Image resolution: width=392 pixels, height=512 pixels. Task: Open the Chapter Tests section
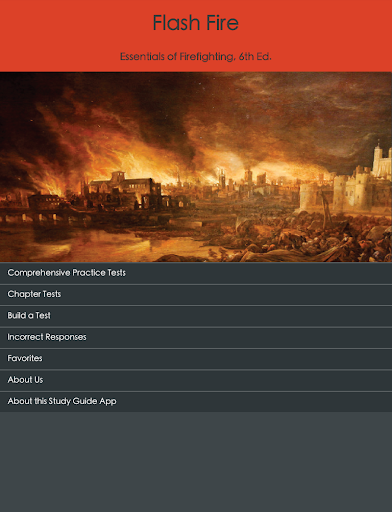point(196,295)
